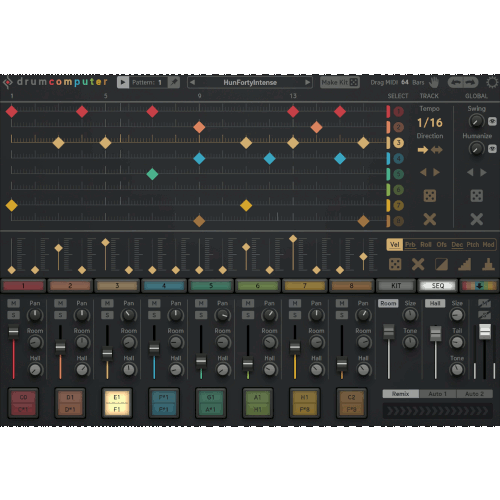Click the 1/16 tempo value

[x=430, y=123]
